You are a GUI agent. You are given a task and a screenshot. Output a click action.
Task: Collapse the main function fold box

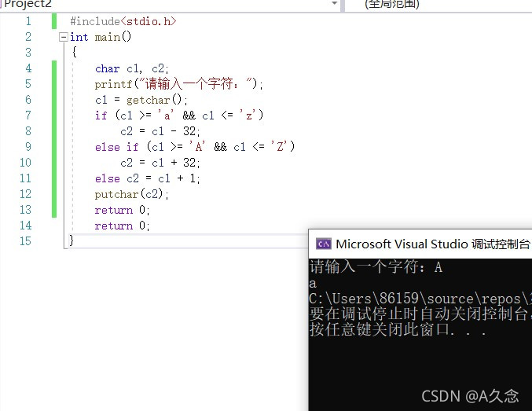pyautogui.click(x=64, y=37)
